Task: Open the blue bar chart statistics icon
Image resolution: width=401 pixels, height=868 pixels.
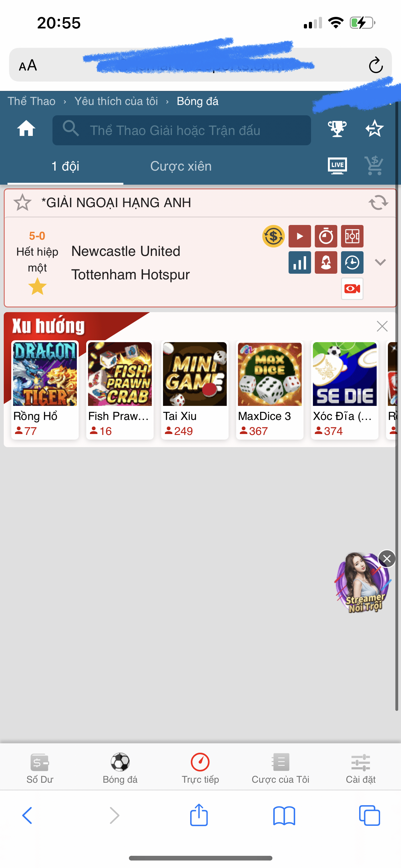Action: [x=300, y=262]
